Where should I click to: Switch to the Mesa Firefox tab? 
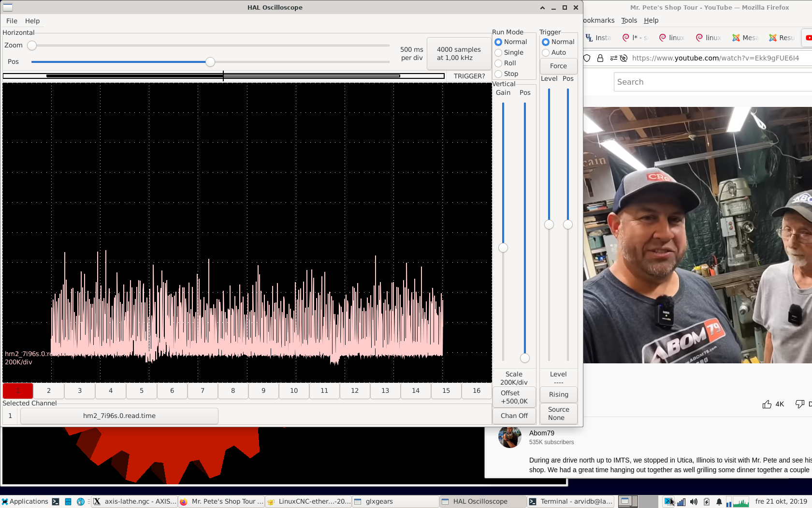[745, 37]
